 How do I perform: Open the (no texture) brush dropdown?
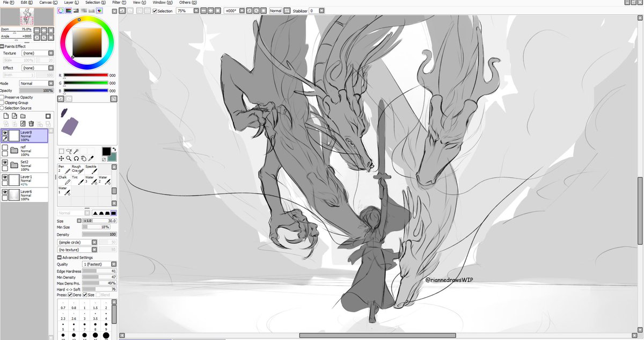[77, 249]
